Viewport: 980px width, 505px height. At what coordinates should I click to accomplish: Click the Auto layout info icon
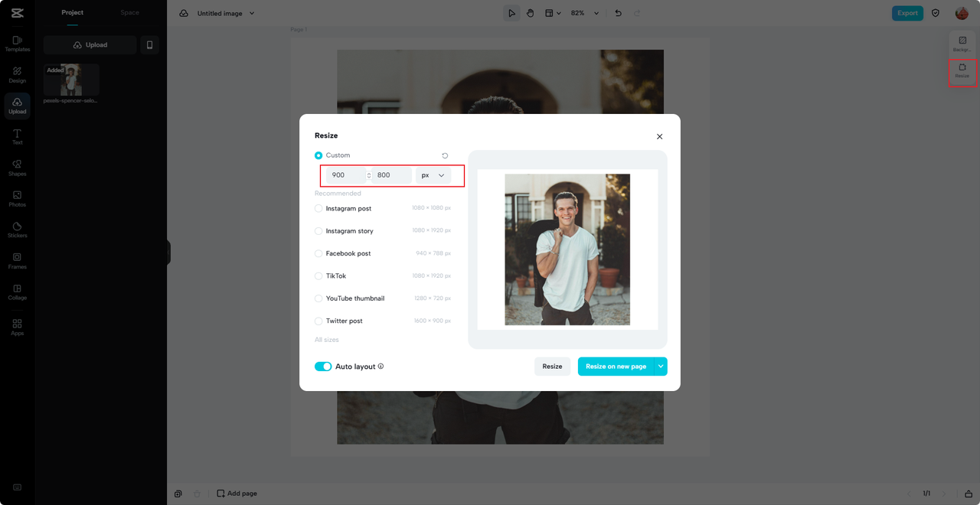click(x=381, y=367)
